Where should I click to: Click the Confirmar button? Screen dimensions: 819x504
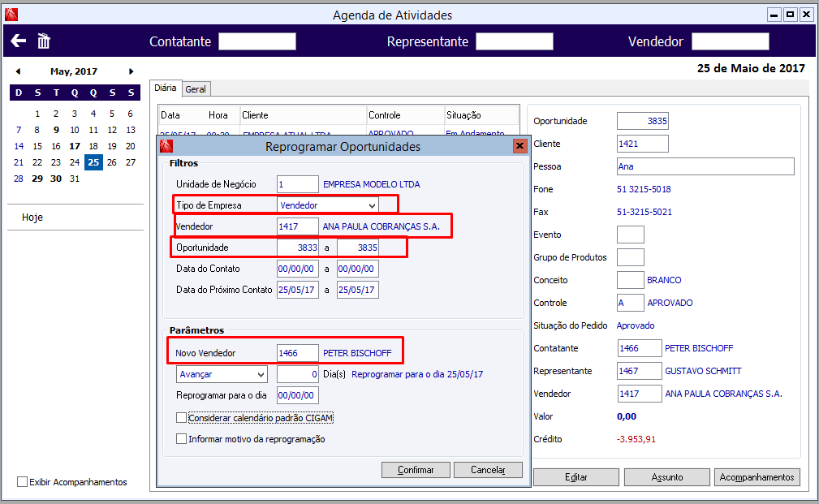pyautogui.click(x=416, y=470)
